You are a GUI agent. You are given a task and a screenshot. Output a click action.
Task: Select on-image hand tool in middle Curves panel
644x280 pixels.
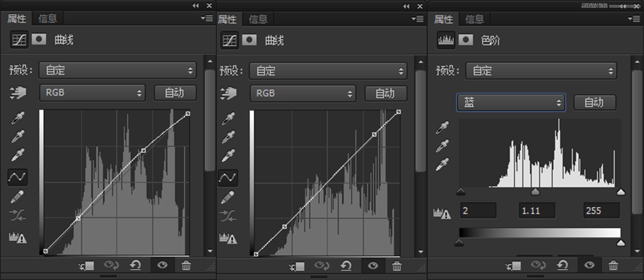pyautogui.click(x=228, y=94)
